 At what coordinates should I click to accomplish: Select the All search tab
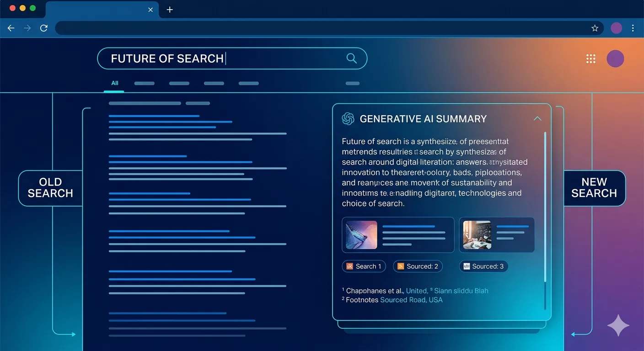(x=114, y=83)
